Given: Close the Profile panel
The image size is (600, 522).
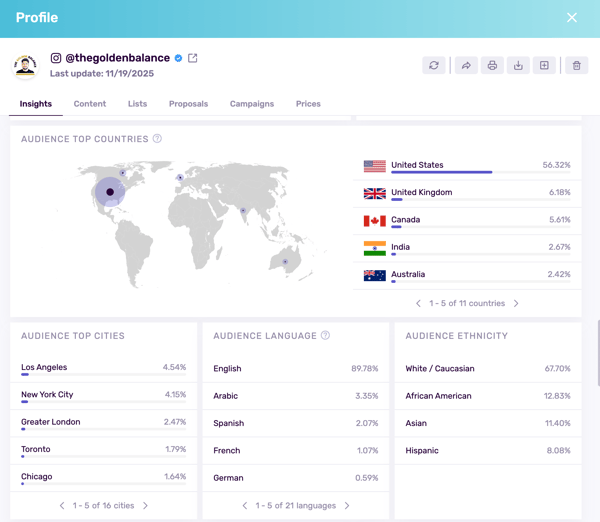Looking at the screenshot, I should [x=572, y=18].
